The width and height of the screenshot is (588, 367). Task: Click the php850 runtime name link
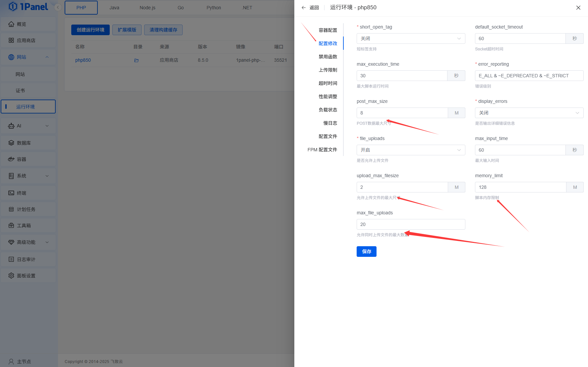click(x=83, y=60)
